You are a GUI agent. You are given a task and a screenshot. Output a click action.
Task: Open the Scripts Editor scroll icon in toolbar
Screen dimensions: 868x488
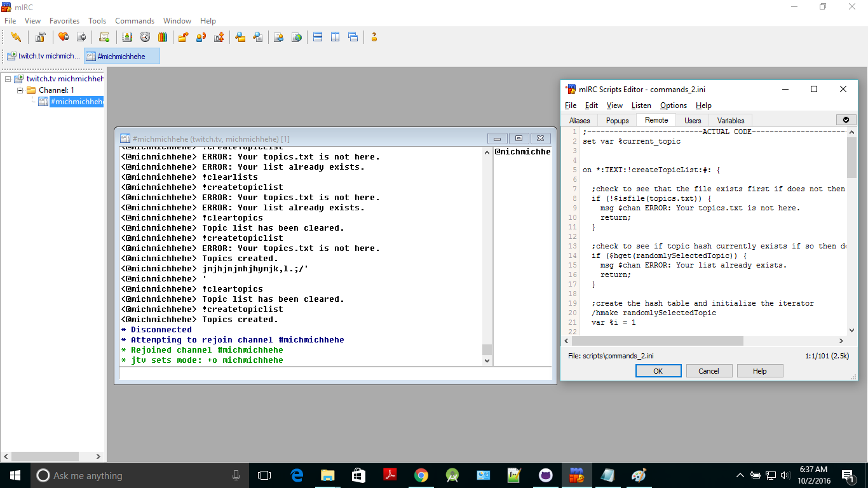tap(104, 37)
